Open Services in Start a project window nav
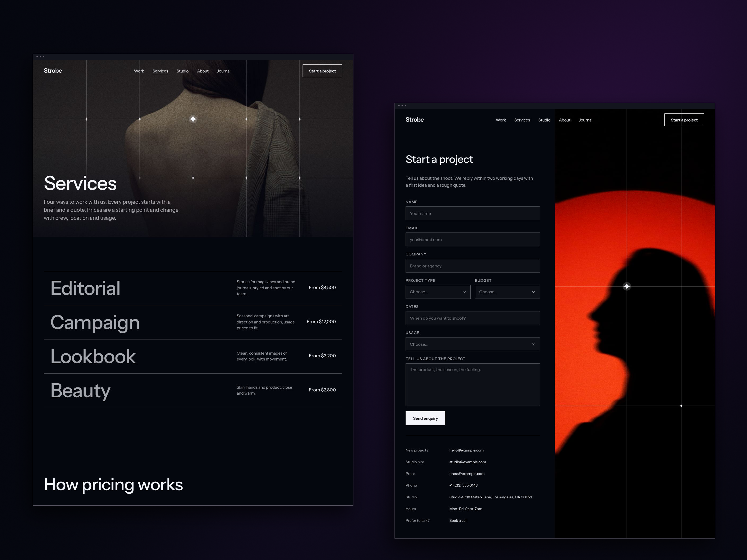This screenshot has width=747, height=560. click(x=522, y=120)
